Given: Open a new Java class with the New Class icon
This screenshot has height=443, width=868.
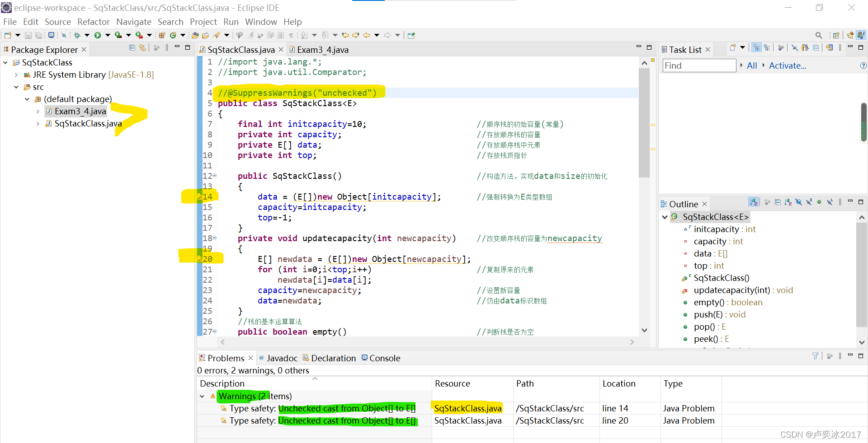Looking at the screenshot, I should pos(173,35).
